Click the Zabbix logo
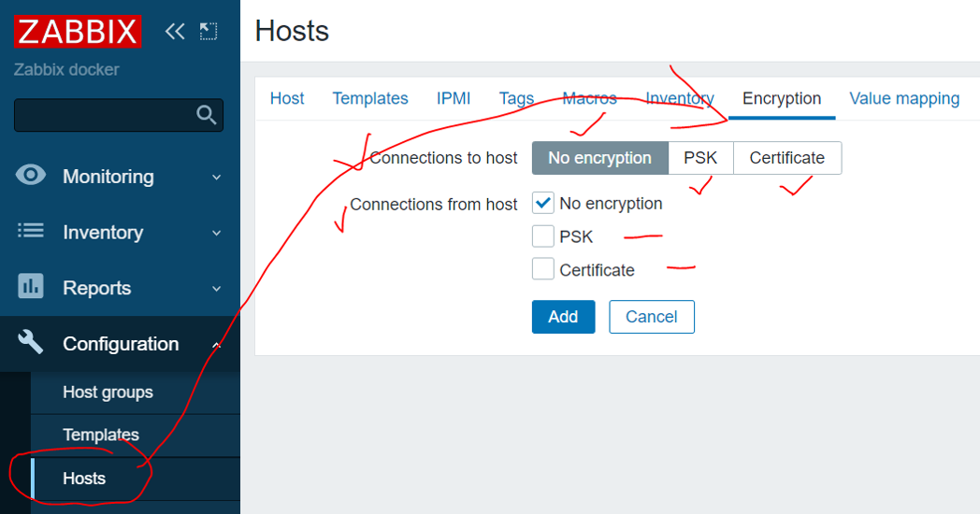980x514 pixels. pos(78,31)
